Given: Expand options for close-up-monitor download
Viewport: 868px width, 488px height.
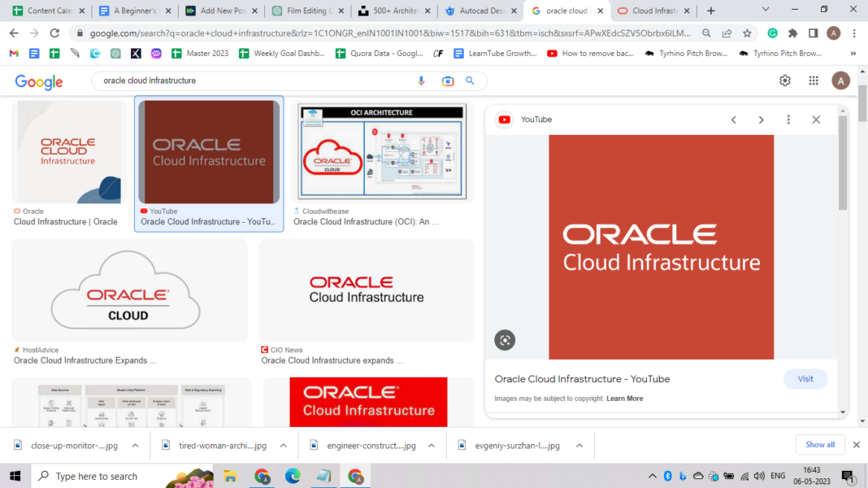Looking at the screenshot, I should (135, 446).
